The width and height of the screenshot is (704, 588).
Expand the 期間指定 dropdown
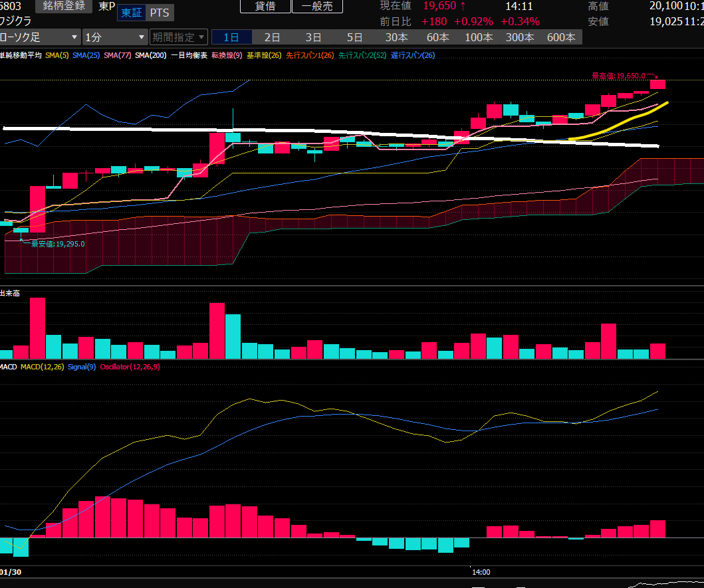[178, 37]
